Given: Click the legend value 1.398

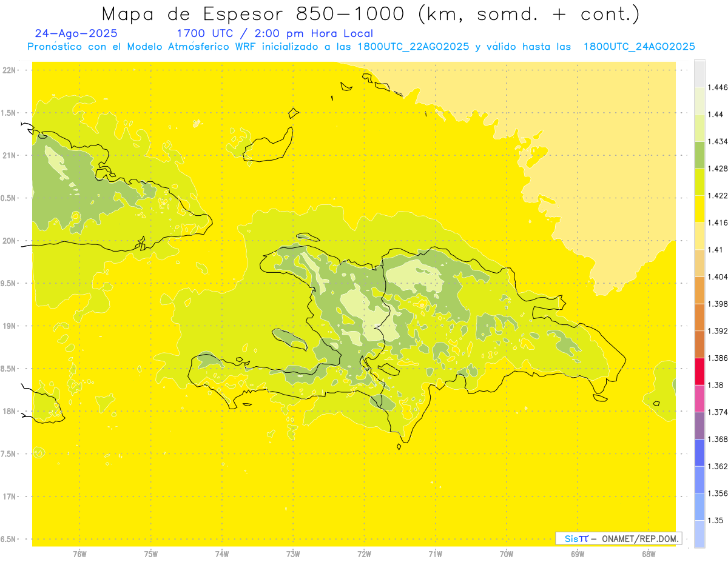Looking at the screenshot, I should (x=718, y=304).
